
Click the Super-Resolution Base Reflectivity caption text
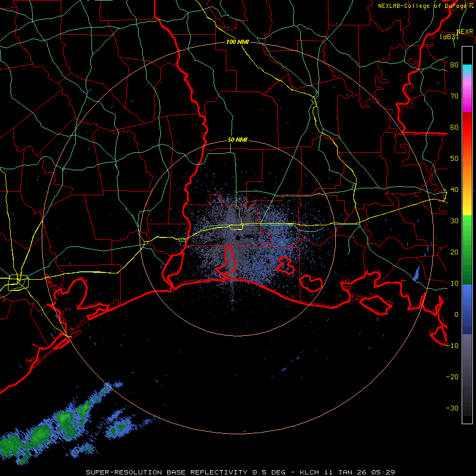[x=241, y=472]
